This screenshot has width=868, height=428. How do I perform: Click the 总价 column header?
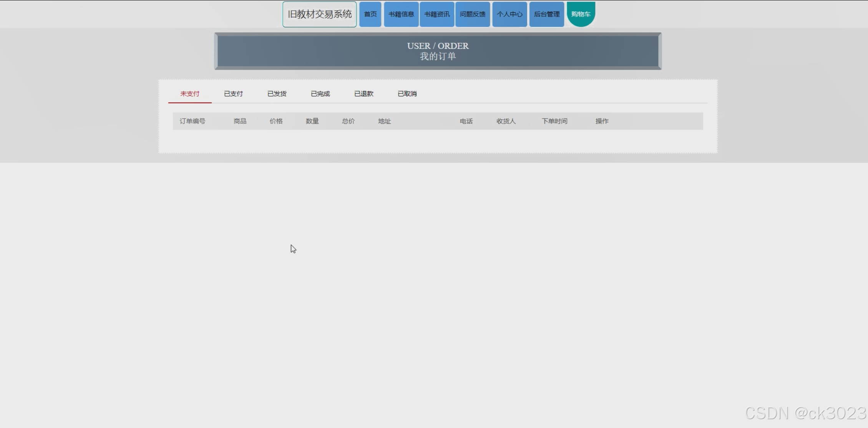[348, 121]
